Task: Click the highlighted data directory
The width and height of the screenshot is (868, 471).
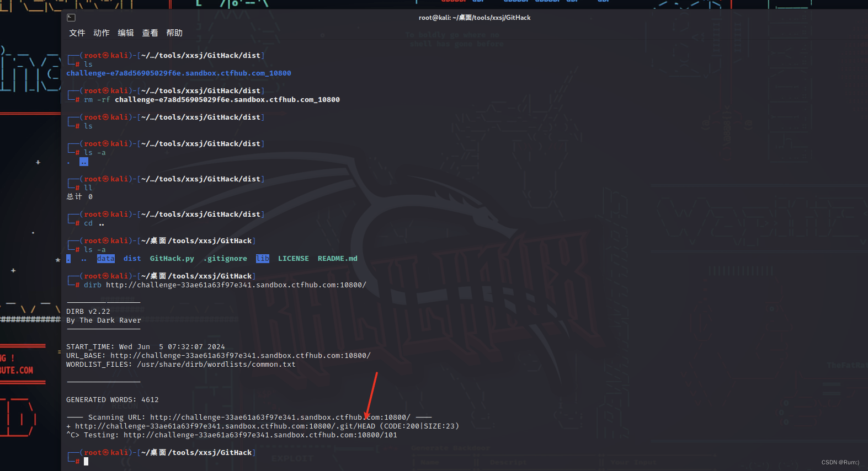Action: click(106, 259)
